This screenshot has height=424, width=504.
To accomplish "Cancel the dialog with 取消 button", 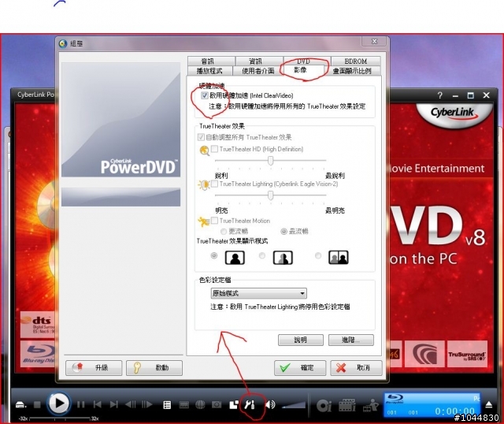I will (x=356, y=367).
